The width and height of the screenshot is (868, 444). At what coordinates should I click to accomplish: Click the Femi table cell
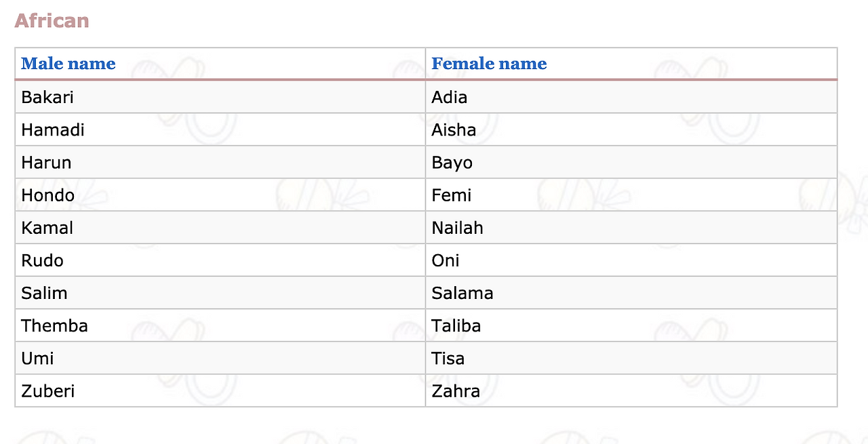point(452,195)
